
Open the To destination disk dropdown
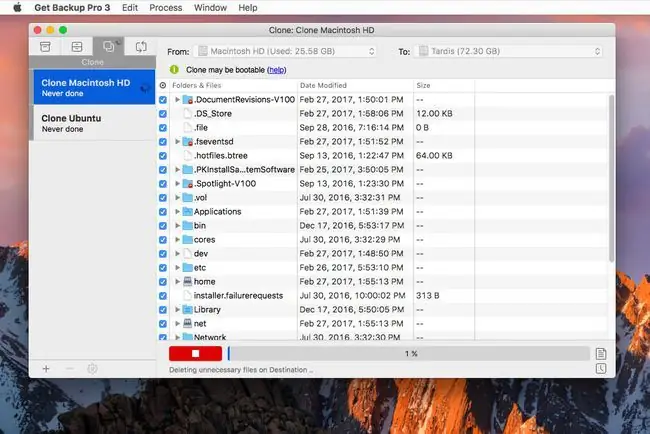click(508, 51)
